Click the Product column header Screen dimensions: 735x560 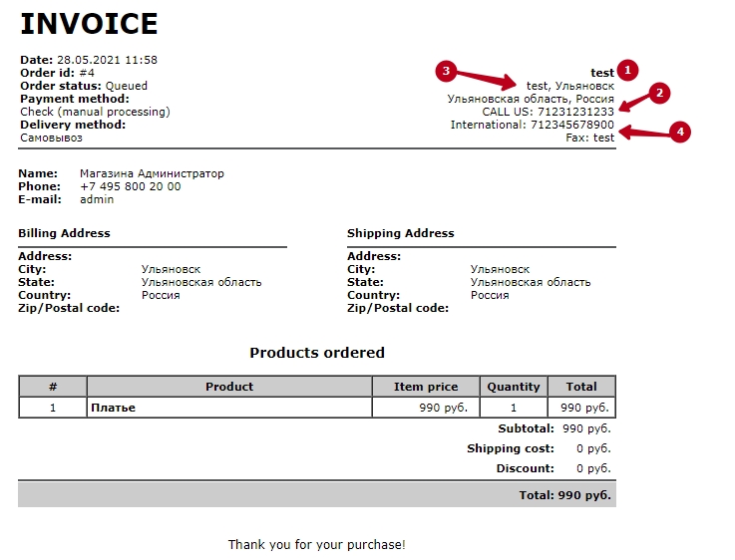[x=229, y=387]
